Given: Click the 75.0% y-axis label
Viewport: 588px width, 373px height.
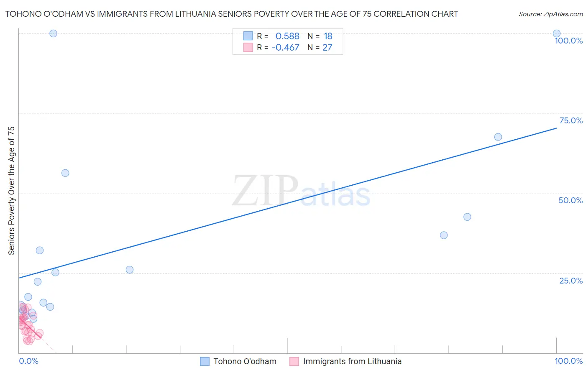Looking at the screenshot, I should pyautogui.click(x=571, y=120).
